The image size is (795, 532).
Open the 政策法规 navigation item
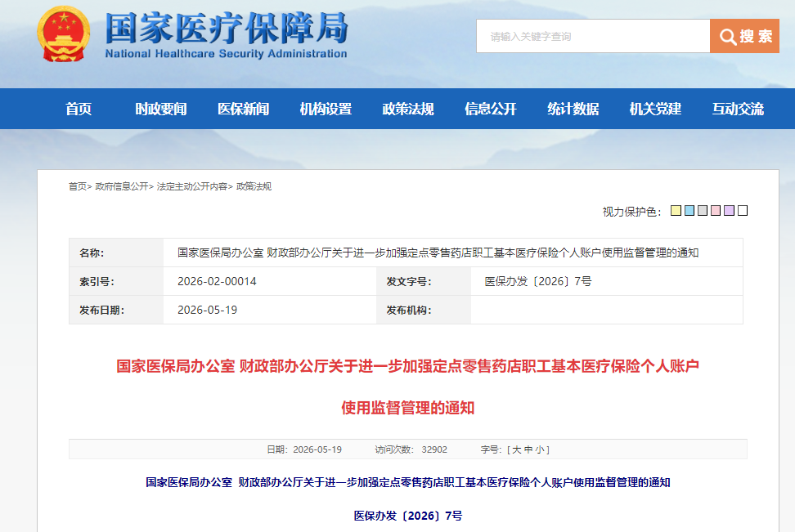click(408, 109)
